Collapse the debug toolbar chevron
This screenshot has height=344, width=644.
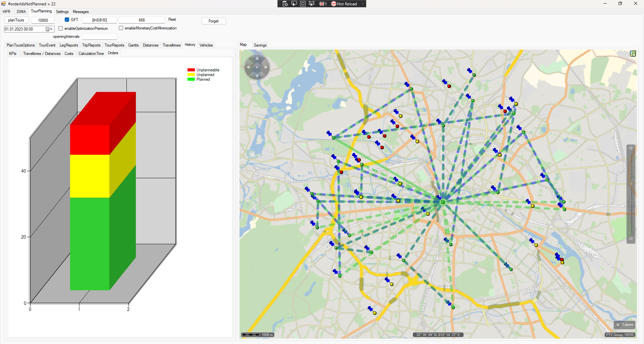[363, 4]
